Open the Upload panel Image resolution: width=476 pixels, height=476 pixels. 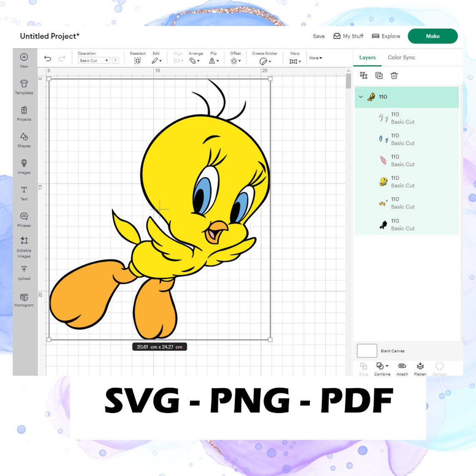click(24, 272)
